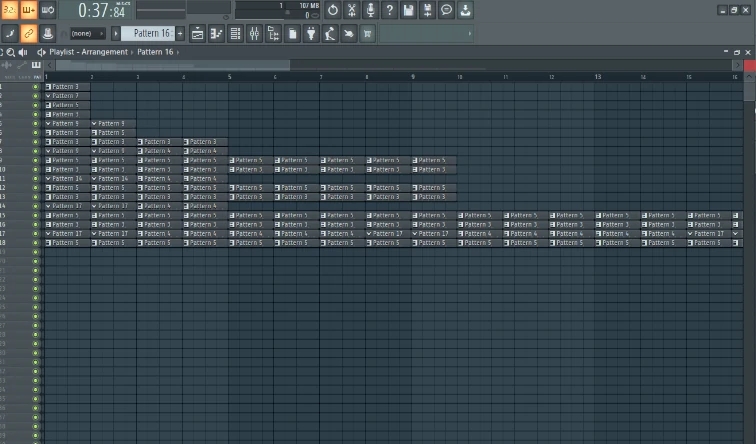756x444 pixels.
Task: Click Pattern 16 in the playlist breadcrumb
Action: (155, 52)
